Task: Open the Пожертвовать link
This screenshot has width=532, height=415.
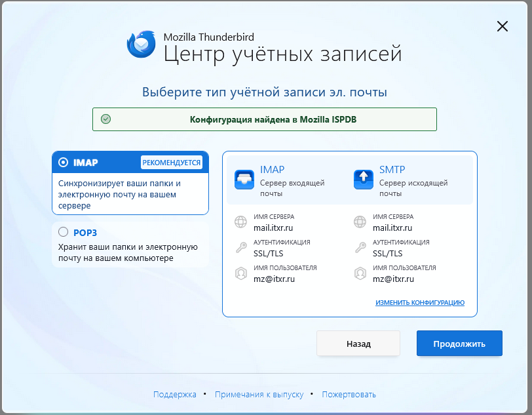Action: (x=349, y=395)
